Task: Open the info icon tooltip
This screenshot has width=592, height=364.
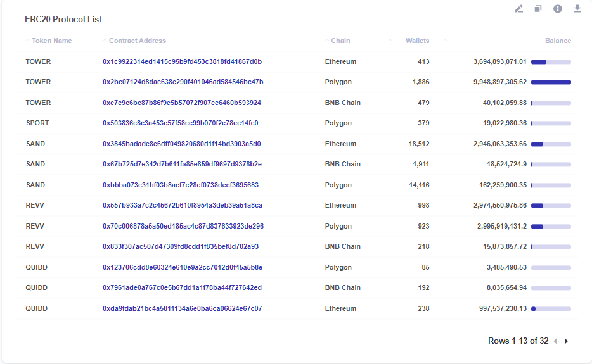Action: click(558, 9)
